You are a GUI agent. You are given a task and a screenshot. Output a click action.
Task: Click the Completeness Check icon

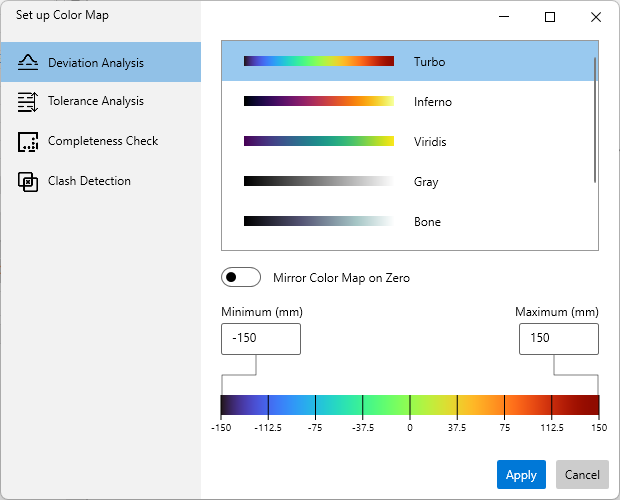click(x=28, y=142)
